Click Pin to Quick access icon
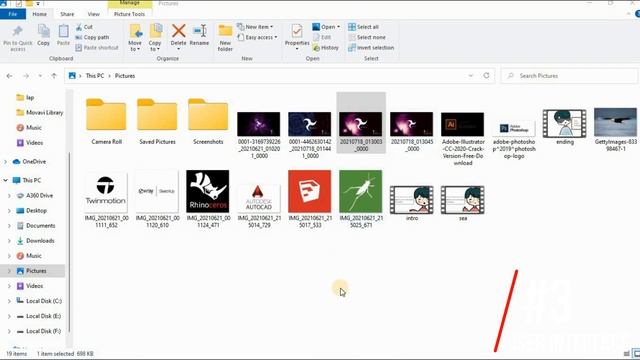This screenshot has width=640, height=360. (18, 32)
